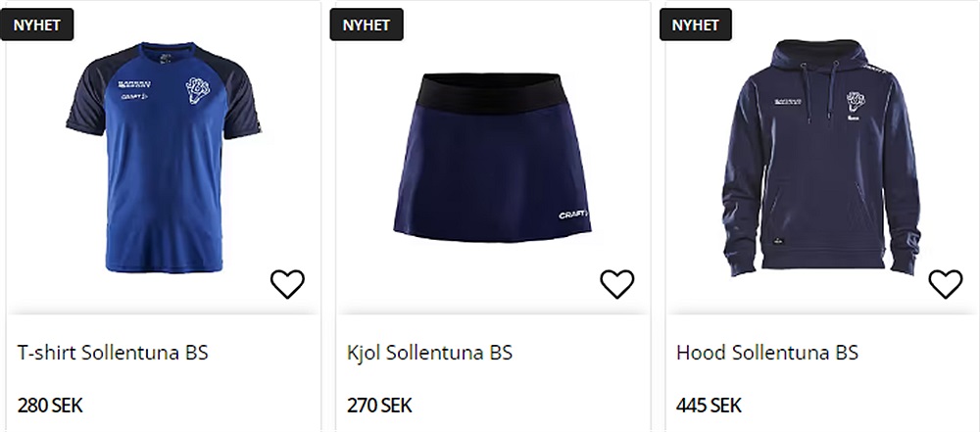Open the blue T-shirt product image
This screenshot has height=432, width=980.
[164, 157]
